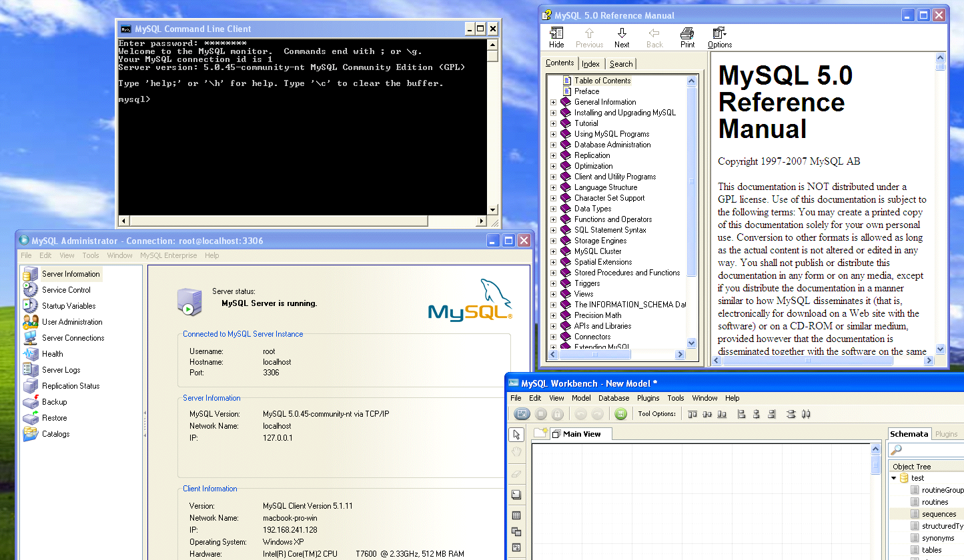The width and height of the screenshot is (964, 560).
Task: Select Table of Contents in help tree
Action: [602, 81]
